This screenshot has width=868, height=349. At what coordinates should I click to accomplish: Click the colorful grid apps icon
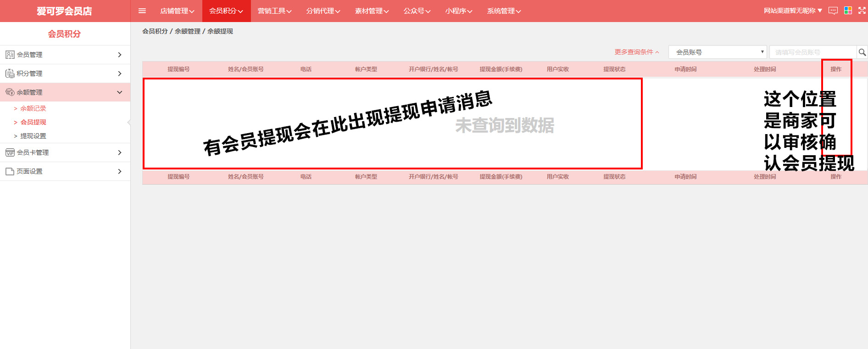click(848, 11)
